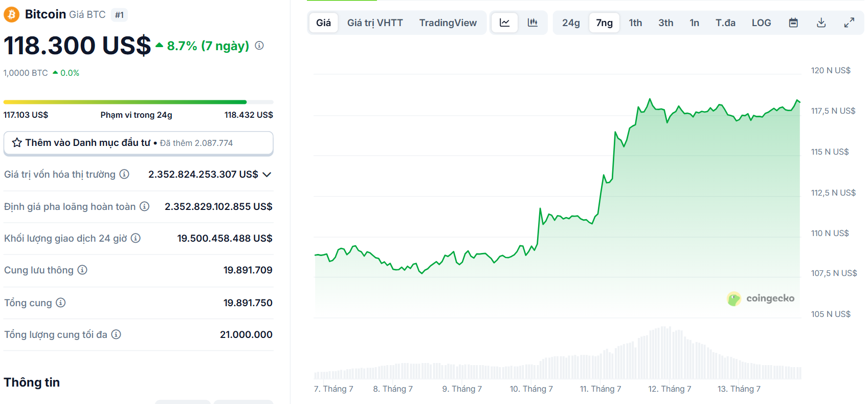Click Phạm vi trong 24g label
This screenshot has height=404, width=868.
pos(136,115)
